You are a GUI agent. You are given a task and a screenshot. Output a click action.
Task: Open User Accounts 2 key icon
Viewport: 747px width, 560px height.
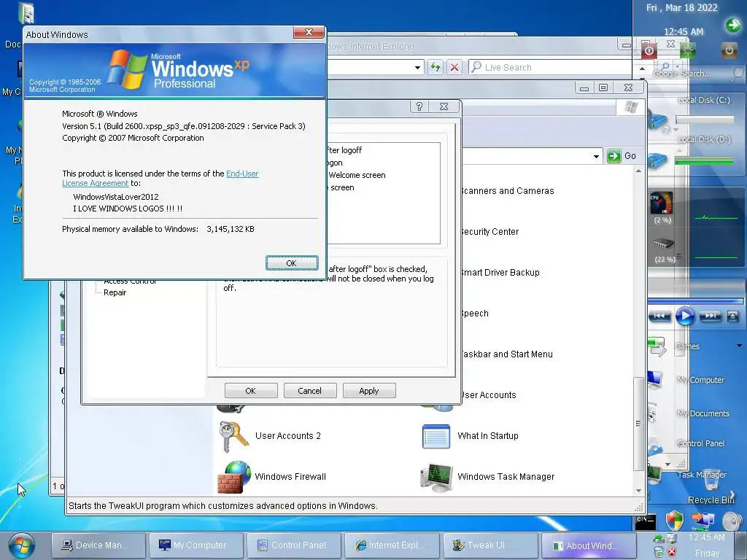[x=233, y=436]
